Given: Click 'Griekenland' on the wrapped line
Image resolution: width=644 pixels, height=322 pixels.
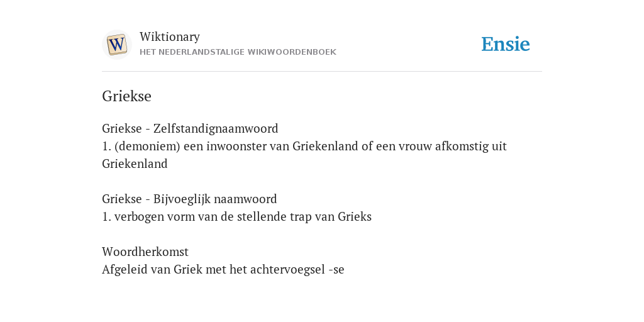Looking at the screenshot, I should (x=135, y=164).
